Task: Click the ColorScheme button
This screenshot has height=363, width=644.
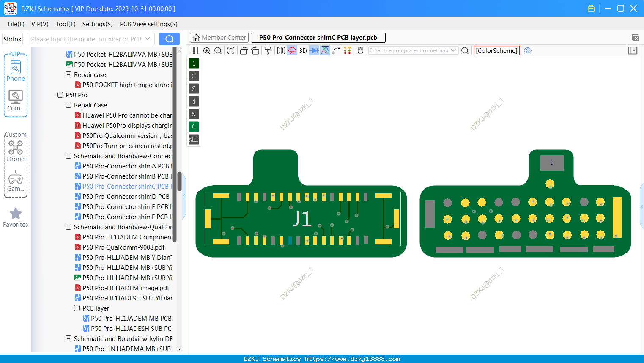Action: pyautogui.click(x=496, y=50)
